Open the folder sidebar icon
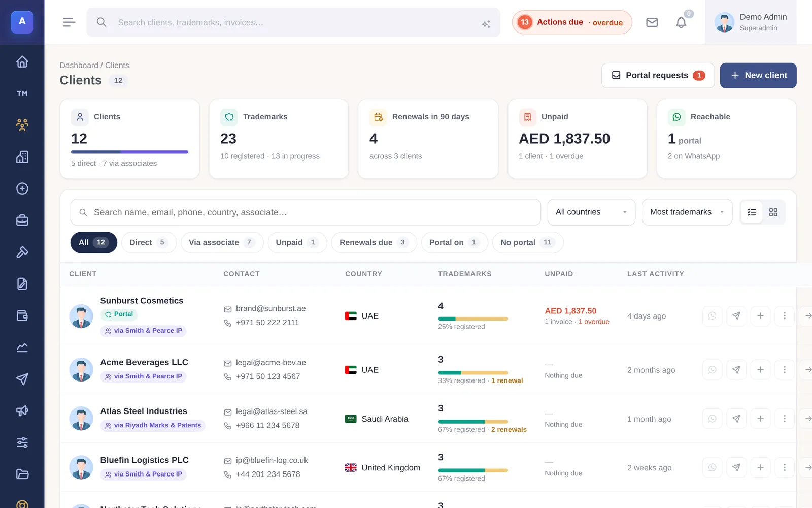The image size is (812, 508). (22, 474)
